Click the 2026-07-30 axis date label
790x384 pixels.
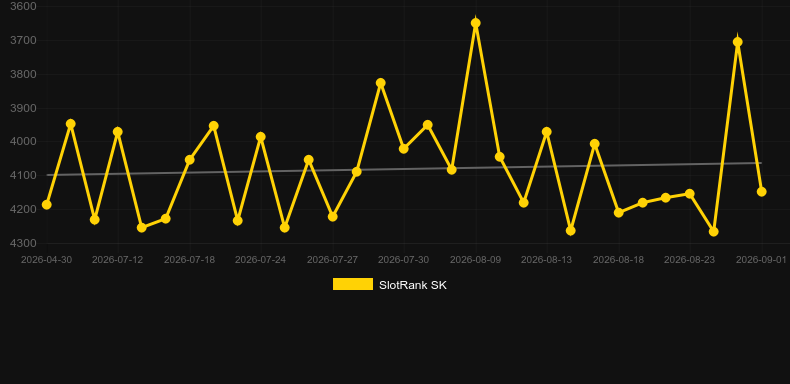pos(404,260)
